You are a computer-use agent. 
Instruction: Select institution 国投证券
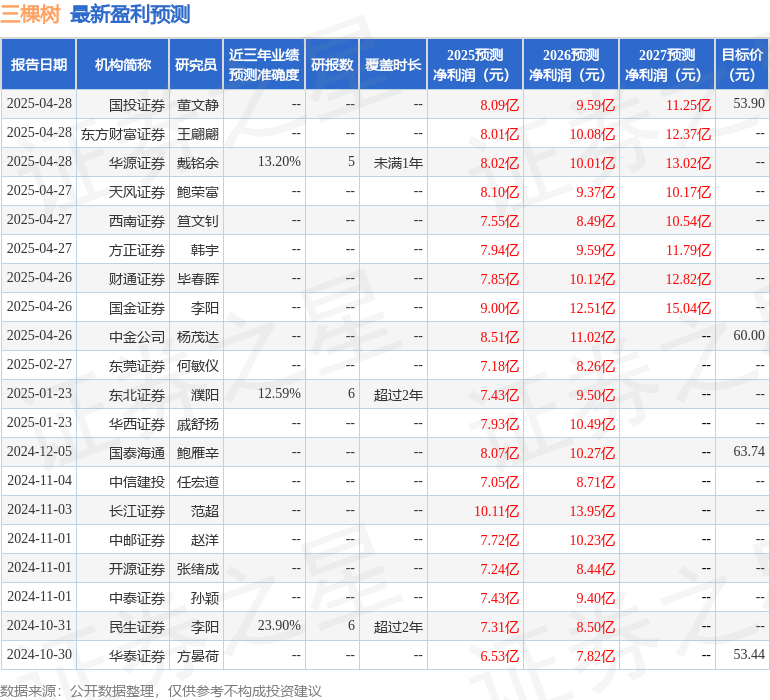pyautogui.click(x=137, y=105)
